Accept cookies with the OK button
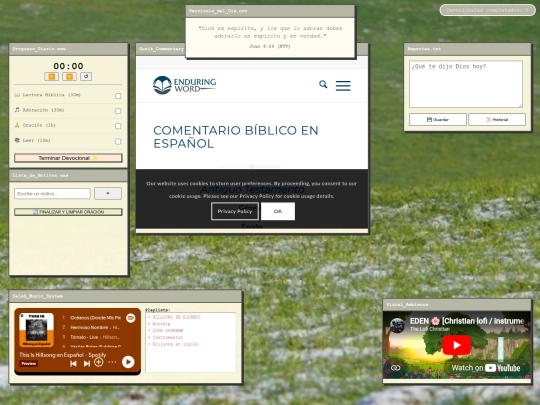This screenshot has height=405, width=540. coord(278,211)
